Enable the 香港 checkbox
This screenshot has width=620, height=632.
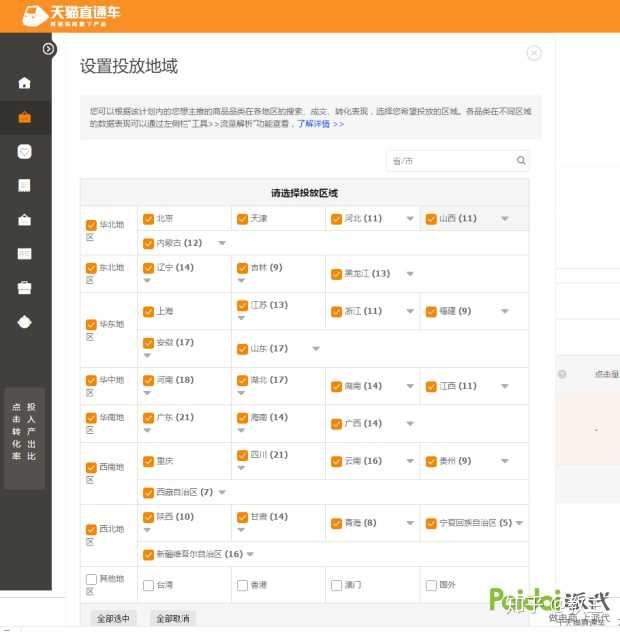(242, 585)
